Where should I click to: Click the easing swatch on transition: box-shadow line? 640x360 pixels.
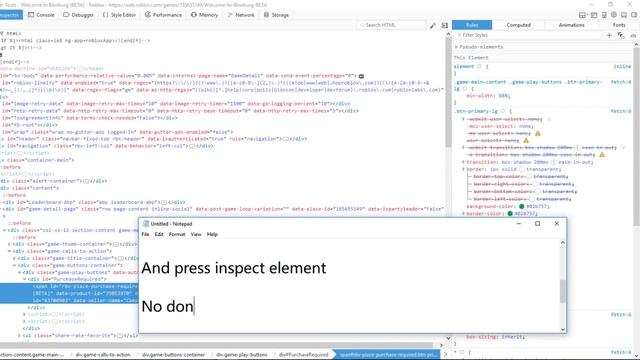(553, 162)
